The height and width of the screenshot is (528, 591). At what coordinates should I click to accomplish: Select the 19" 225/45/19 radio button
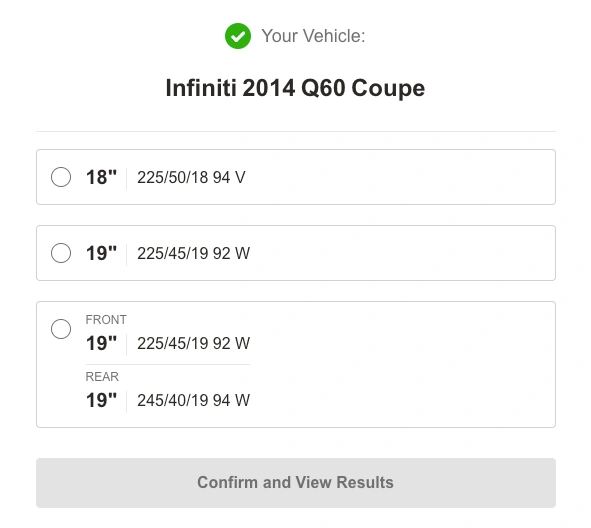pos(61,253)
